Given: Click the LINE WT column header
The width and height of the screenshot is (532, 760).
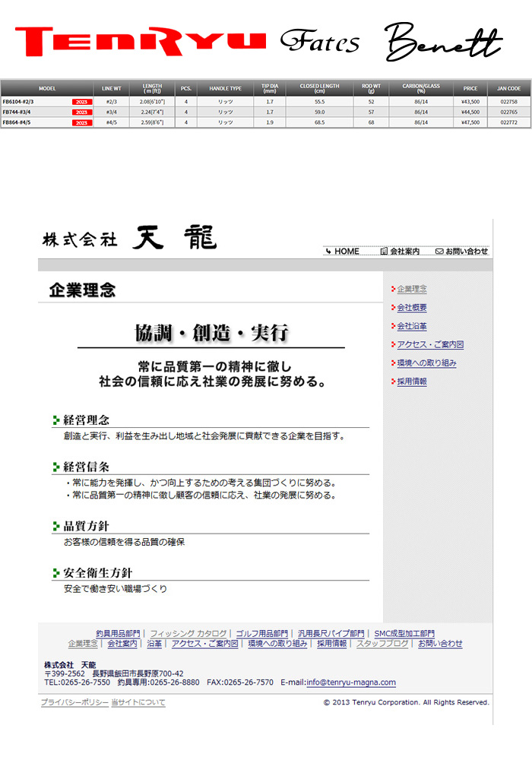Looking at the screenshot, I should (112, 89).
